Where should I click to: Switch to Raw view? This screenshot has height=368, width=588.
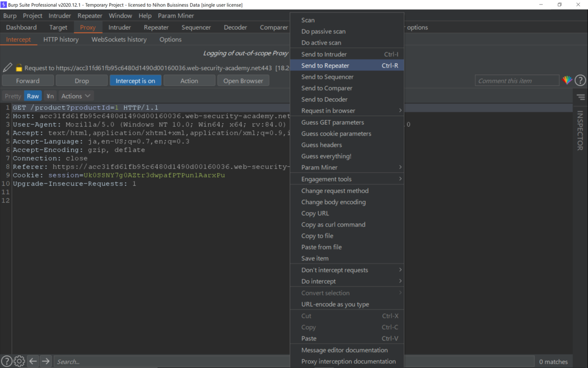click(33, 96)
